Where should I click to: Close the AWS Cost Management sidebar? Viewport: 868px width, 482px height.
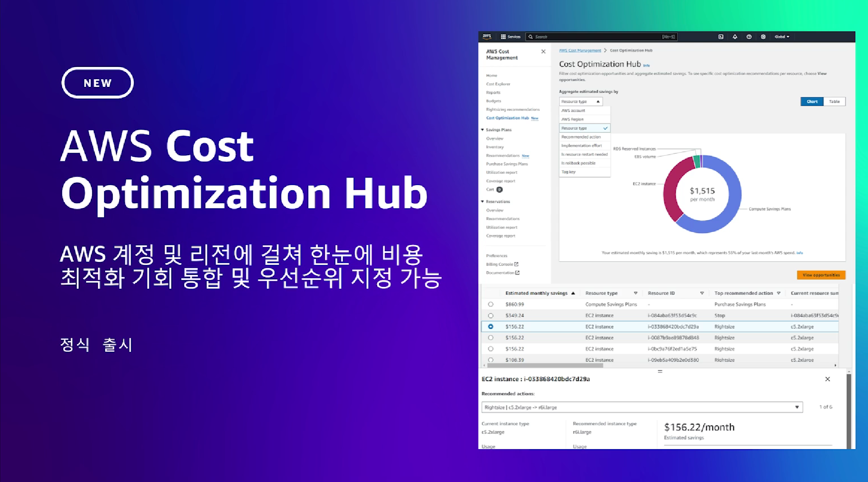(543, 52)
